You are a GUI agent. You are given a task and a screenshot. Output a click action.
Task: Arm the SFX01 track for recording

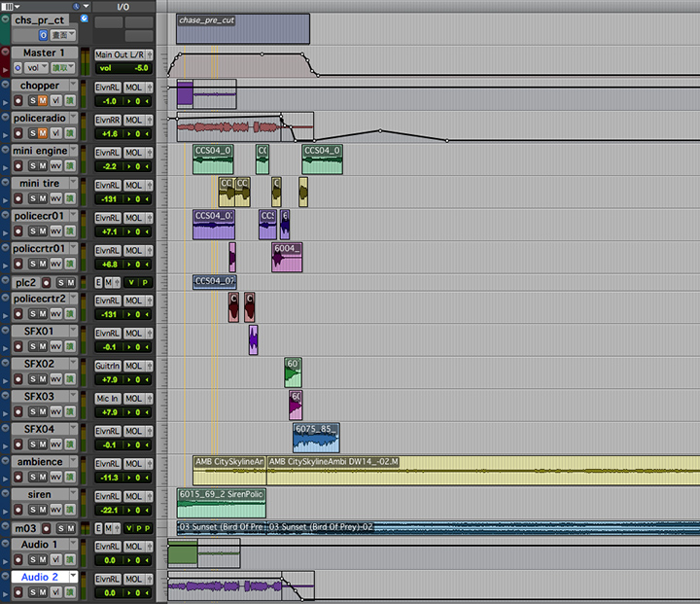point(18,346)
